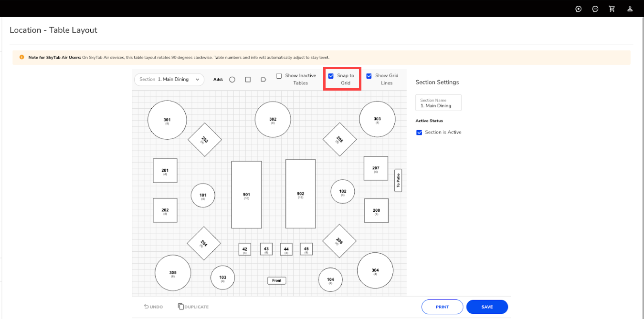Image resolution: width=644 pixels, height=319 pixels.
Task: Open the Section 1. Main Dining dropdown
Action: (169, 80)
